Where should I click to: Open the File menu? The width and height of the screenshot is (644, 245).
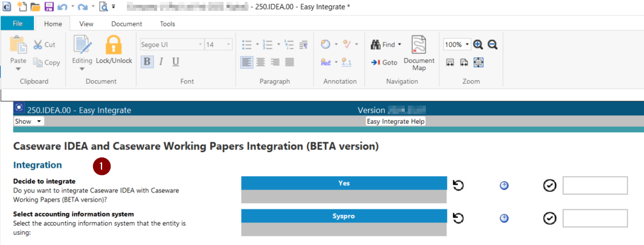pyautogui.click(x=18, y=24)
